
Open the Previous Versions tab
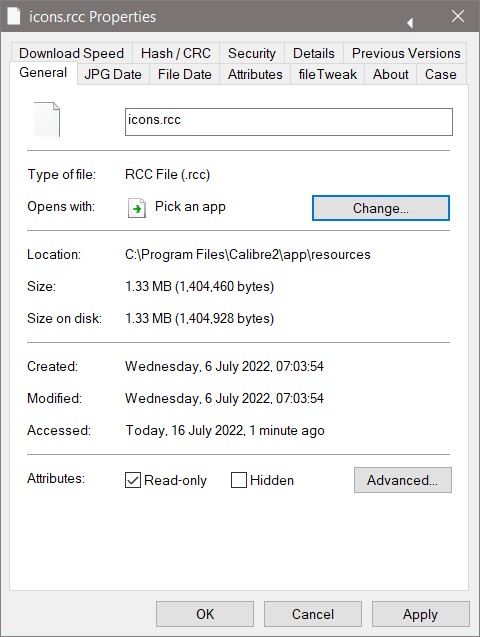click(x=406, y=53)
